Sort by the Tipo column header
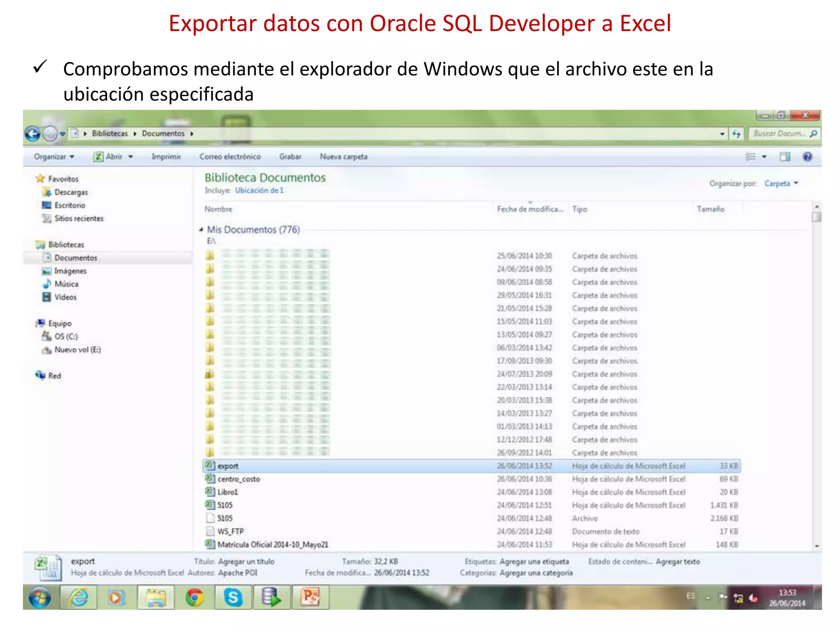The height and width of the screenshot is (630, 840). coord(580,209)
